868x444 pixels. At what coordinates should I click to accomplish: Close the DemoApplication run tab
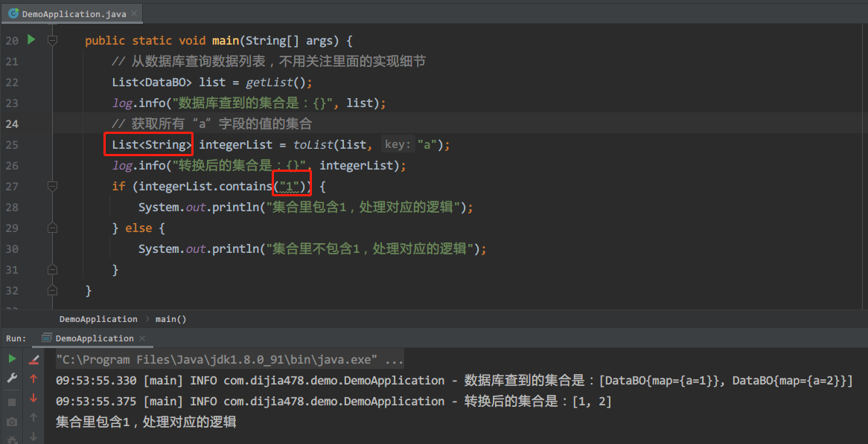[x=142, y=338]
